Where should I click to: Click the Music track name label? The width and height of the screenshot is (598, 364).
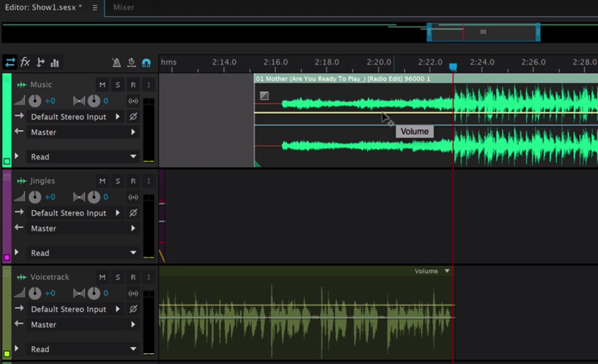[x=41, y=85]
